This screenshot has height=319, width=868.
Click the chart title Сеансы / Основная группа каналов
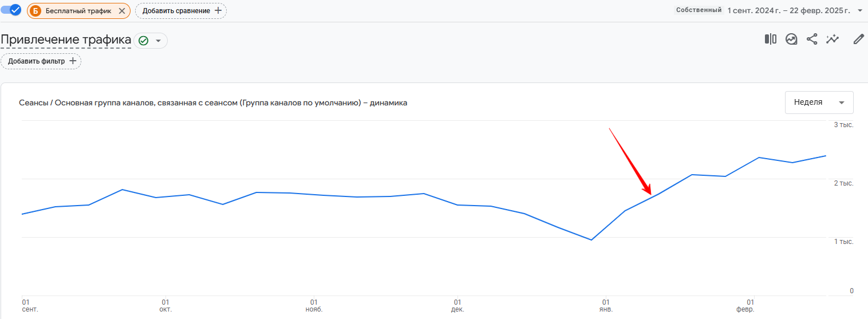tap(213, 103)
